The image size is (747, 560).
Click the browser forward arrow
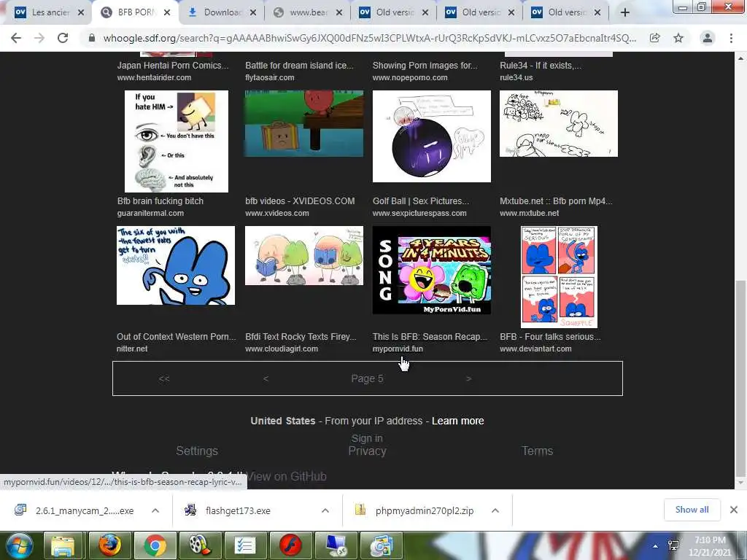[39, 38]
